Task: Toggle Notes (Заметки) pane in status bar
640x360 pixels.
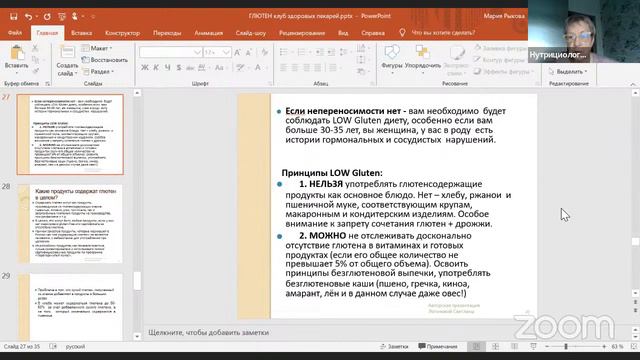Action: (x=394, y=347)
